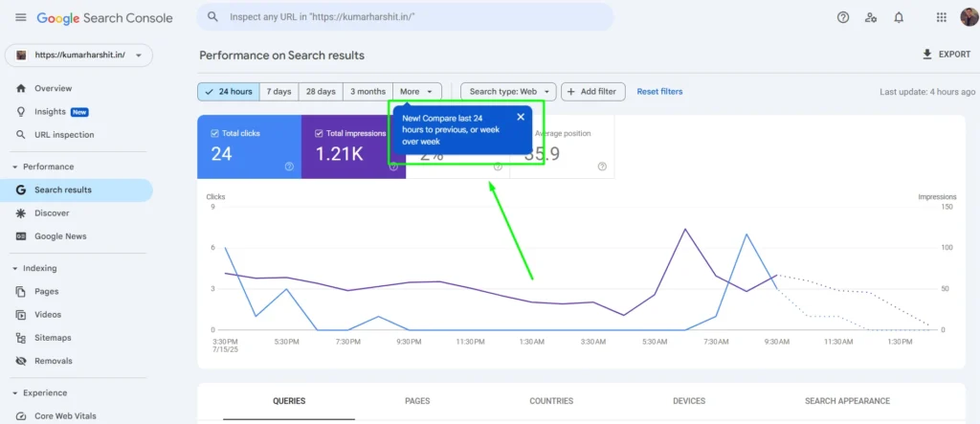Open the Search type: Web dropdown
This screenshot has height=424, width=980.
[508, 91]
